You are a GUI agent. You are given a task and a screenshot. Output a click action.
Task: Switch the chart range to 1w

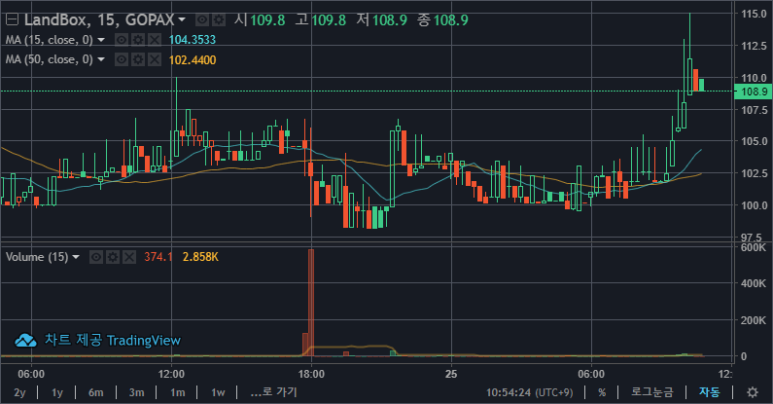(217, 392)
